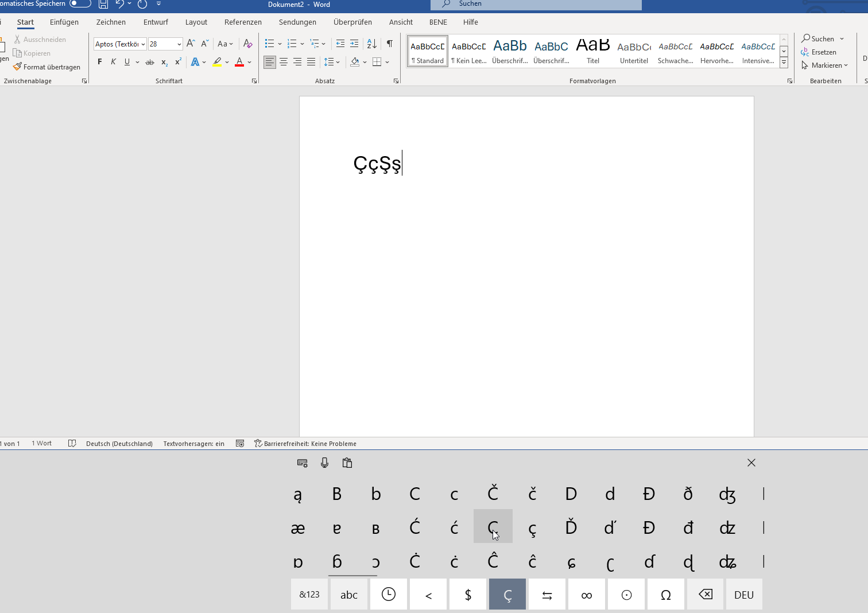The width and height of the screenshot is (868, 613).
Task: Open recently used symbols clock key
Action: coord(389,594)
